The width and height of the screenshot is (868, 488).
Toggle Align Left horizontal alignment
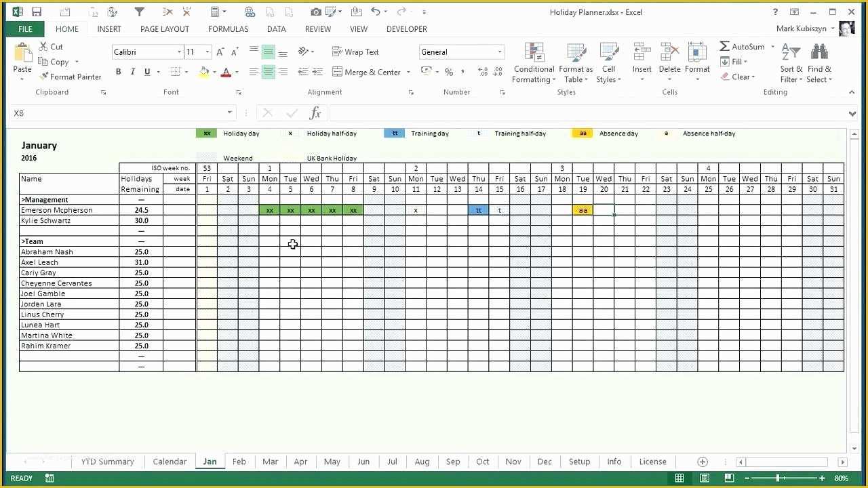coord(254,72)
